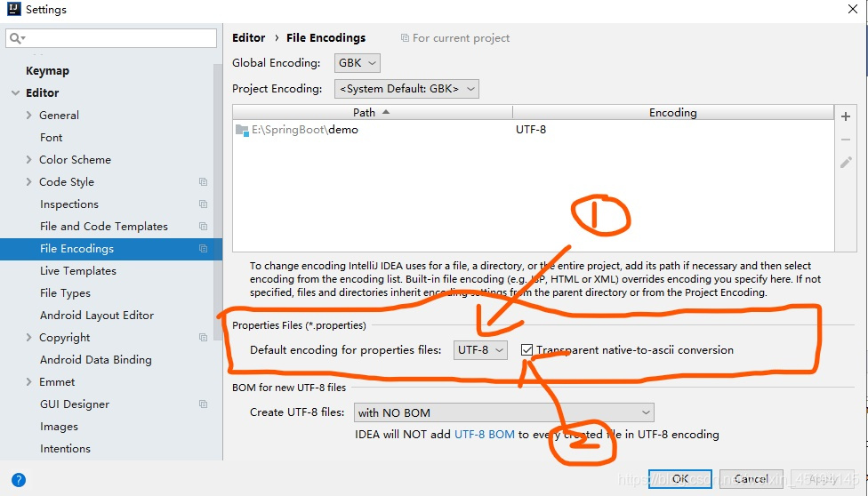868x496 pixels.
Task: Click the search magnifier icon
Action: click(x=17, y=38)
